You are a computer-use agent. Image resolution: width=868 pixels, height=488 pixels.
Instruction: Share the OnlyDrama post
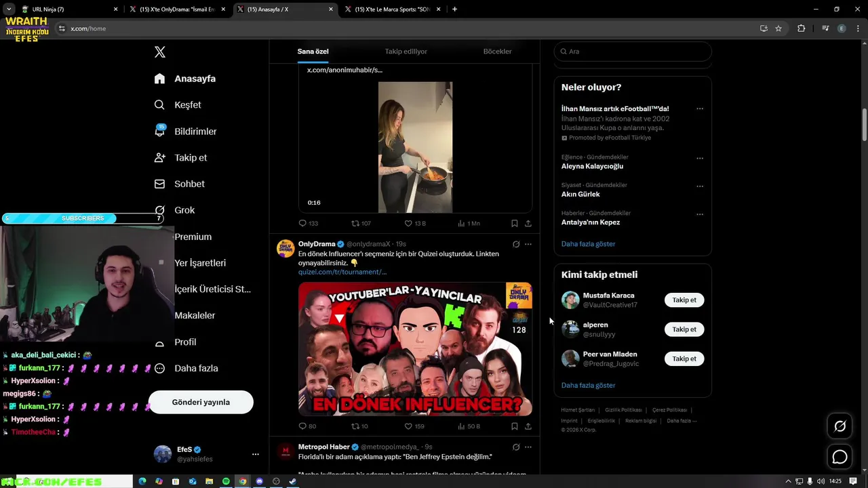(x=528, y=426)
